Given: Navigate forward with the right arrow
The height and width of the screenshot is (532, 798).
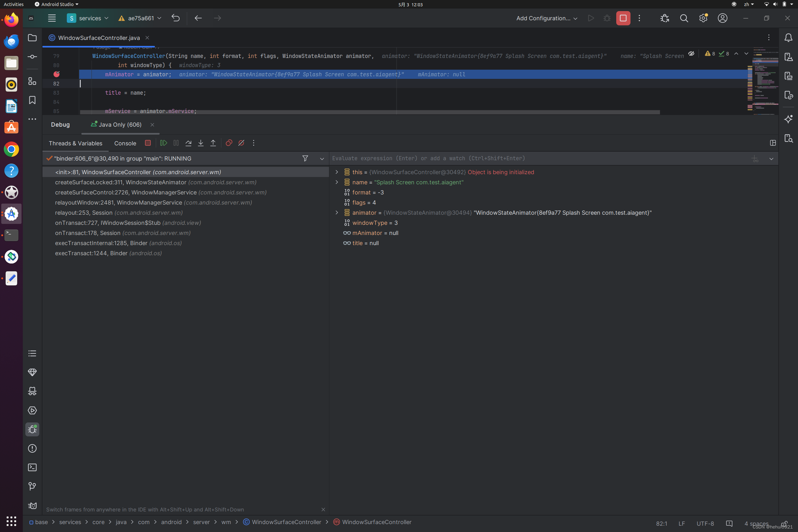Looking at the screenshot, I should [x=218, y=18].
